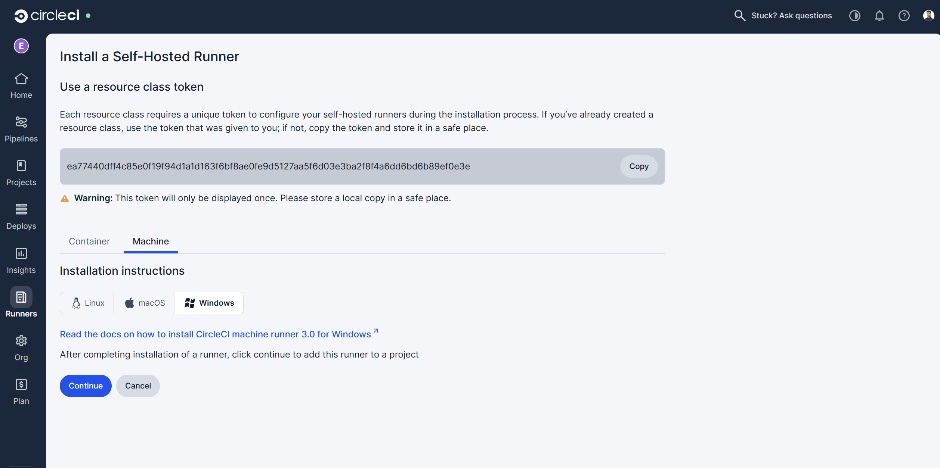Click the Cancel button

coord(138,386)
